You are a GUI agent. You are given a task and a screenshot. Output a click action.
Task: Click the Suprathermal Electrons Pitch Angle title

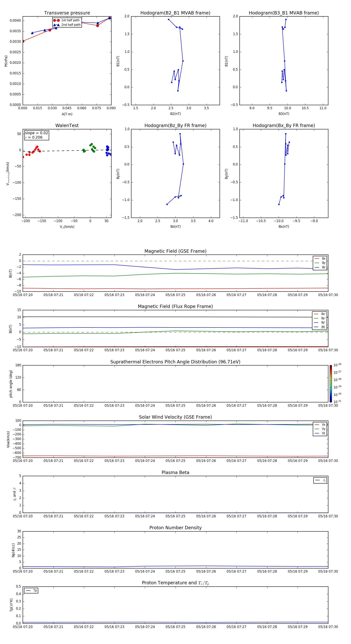[175, 362]
